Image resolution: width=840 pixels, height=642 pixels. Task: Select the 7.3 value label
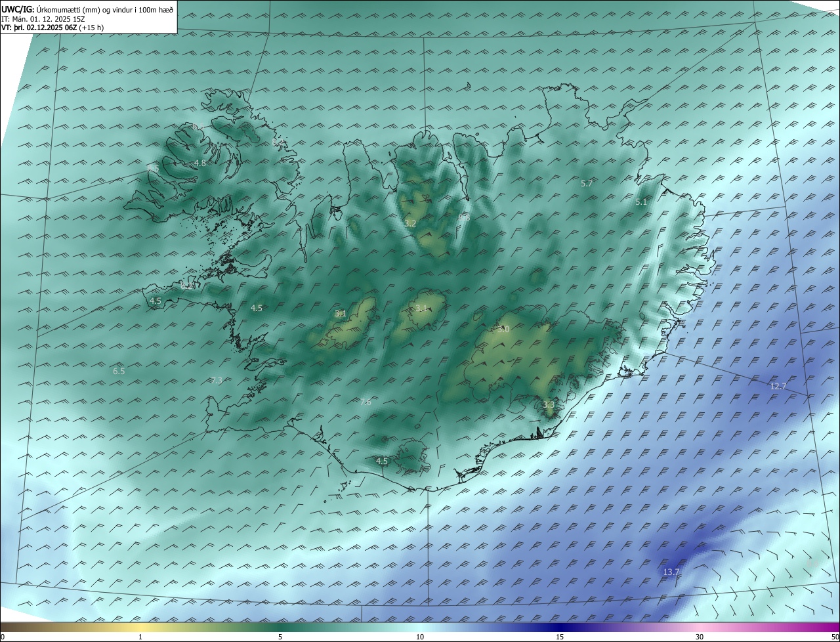[217, 381]
